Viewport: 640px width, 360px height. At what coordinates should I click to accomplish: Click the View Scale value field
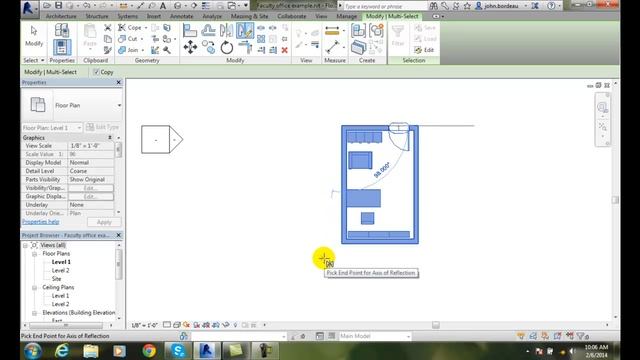(x=91, y=146)
